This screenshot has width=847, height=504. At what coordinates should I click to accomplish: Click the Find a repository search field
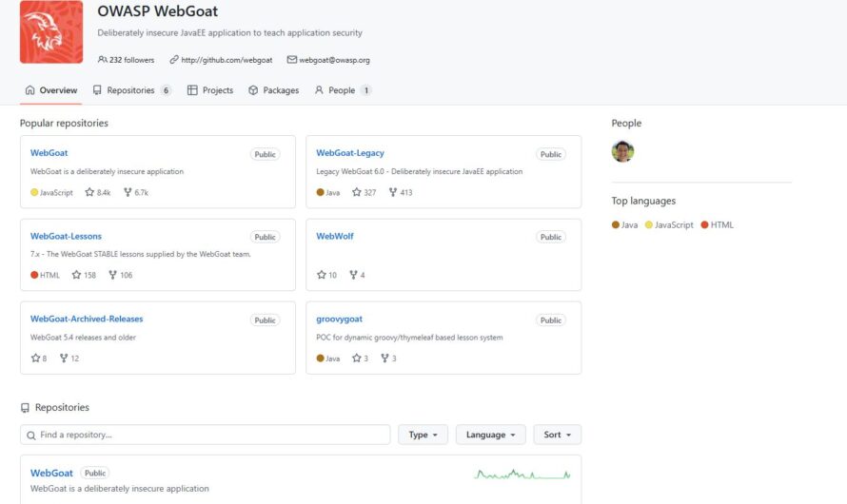206,435
